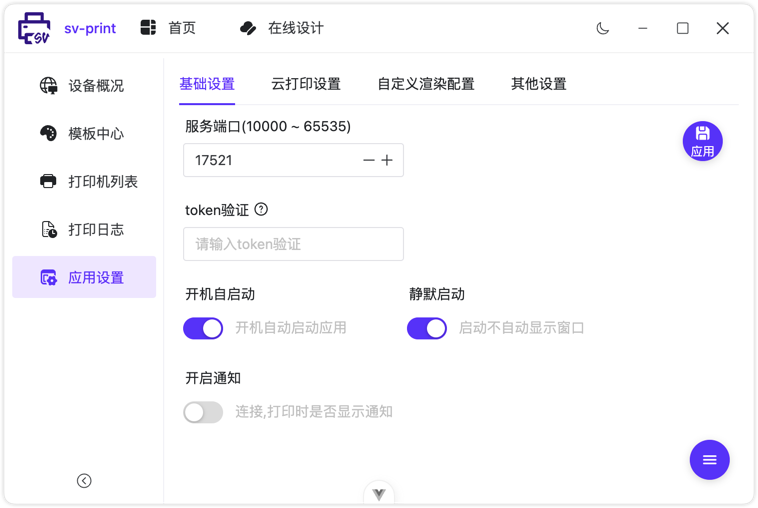Viewport: 758px width, 508px height.
Task: Switch to the 云打印设置 tab
Action: tap(306, 84)
